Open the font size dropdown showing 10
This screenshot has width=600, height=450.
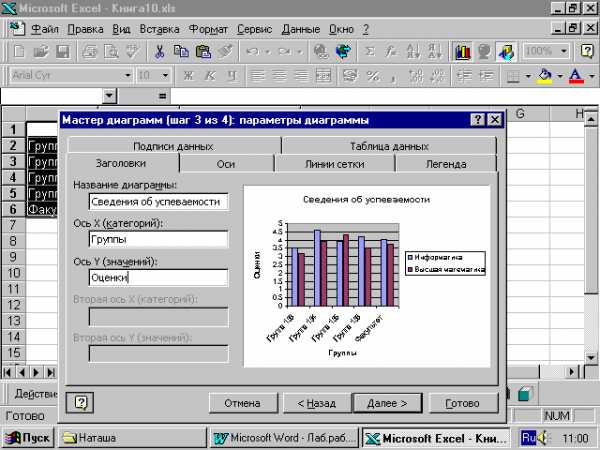point(165,76)
